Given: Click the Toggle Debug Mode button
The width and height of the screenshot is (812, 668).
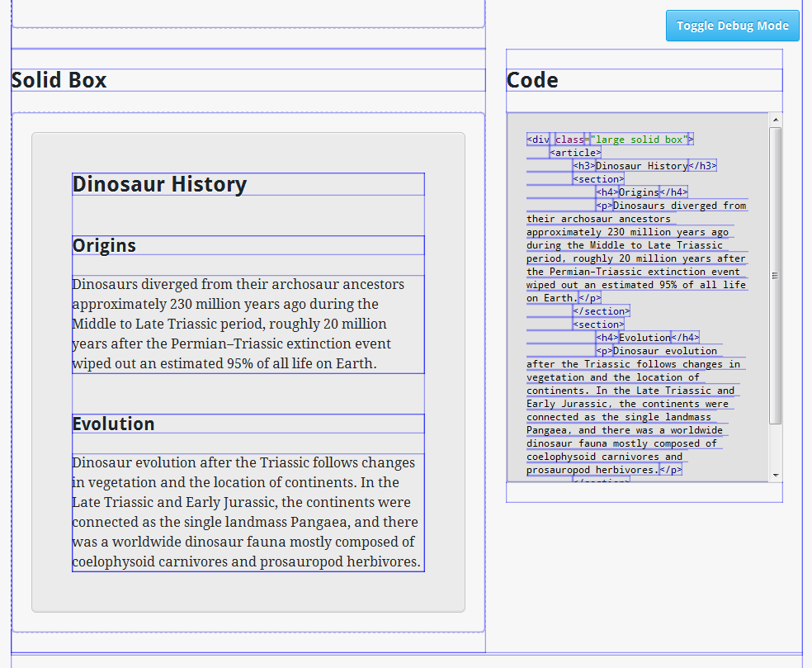Looking at the screenshot, I should [732, 26].
